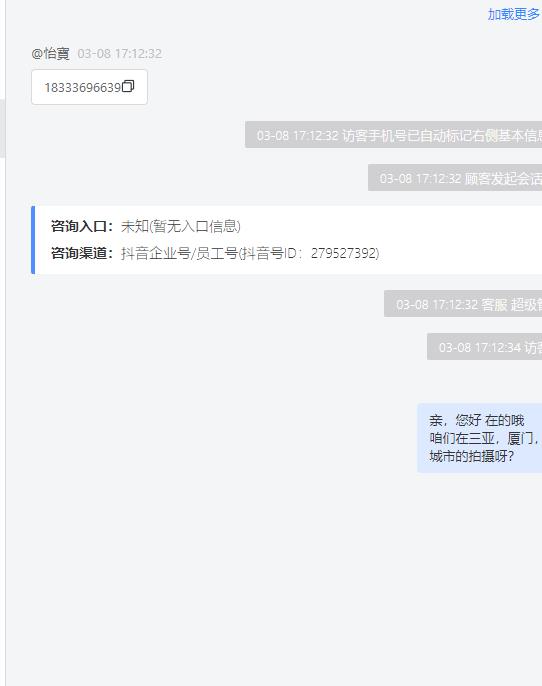Click the grey scrollbar handle on left edge
The image size is (542, 686).
coord(3,128)
